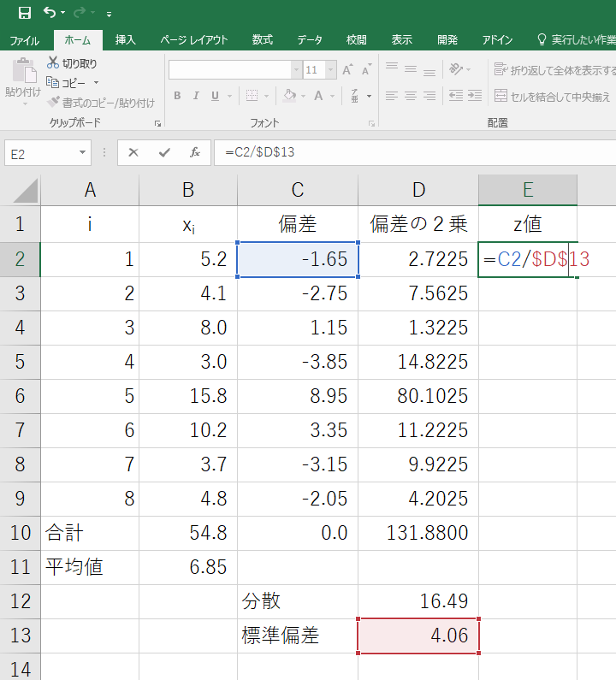
Task: Click the borders icon
Action: click(252, 96)
